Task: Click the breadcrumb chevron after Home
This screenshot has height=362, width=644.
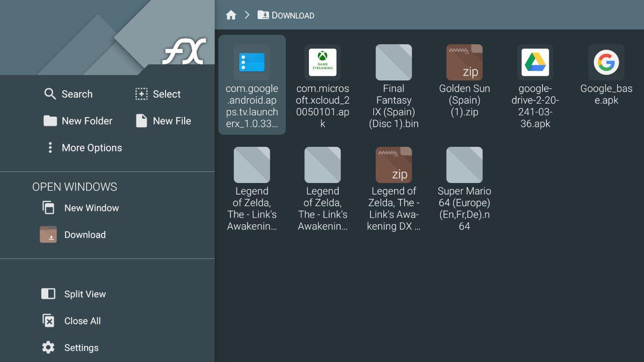Action: [x=247, y=15]
